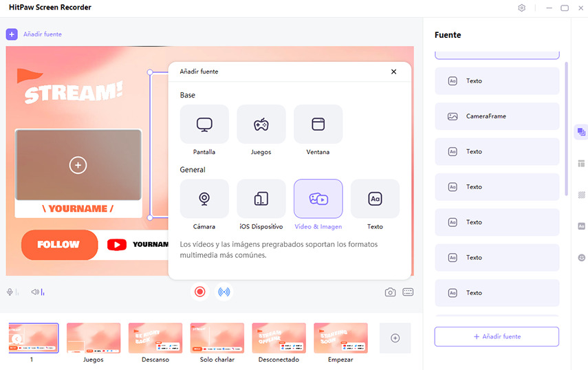Close the Añadir fuente dialog
The image size is (588, 370).
point(394,72)
